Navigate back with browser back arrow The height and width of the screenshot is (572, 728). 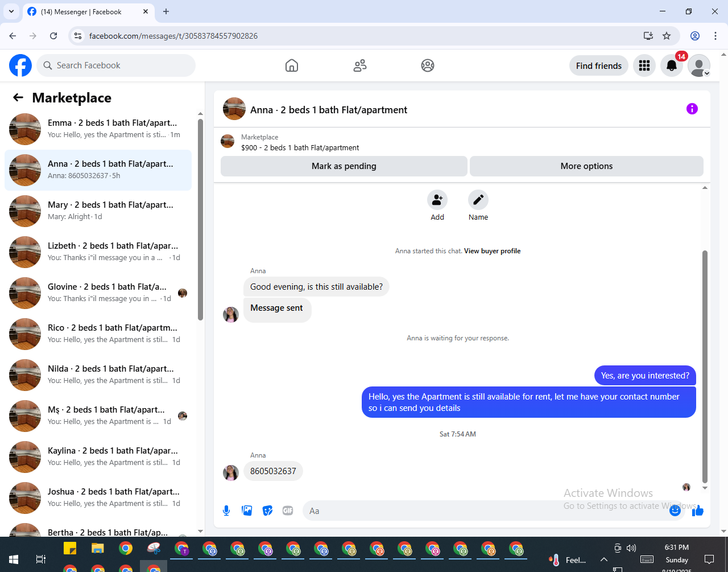(x=13, y=36)
